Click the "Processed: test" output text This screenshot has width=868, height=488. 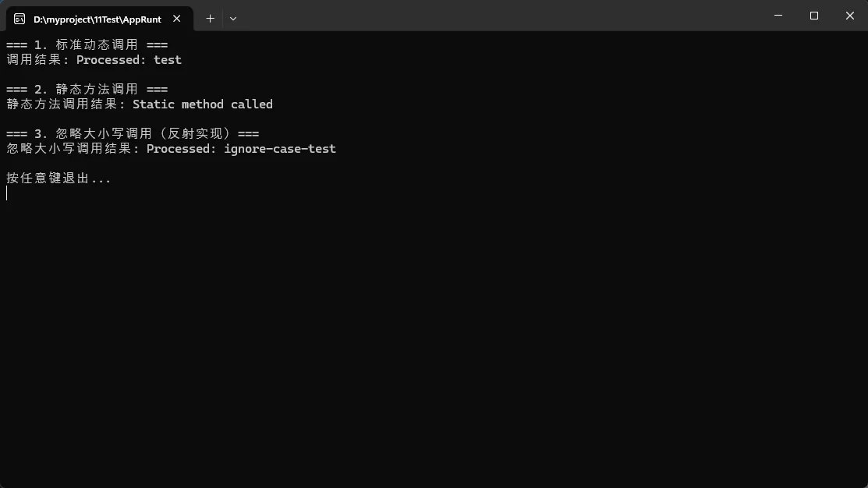pos(129,60)
